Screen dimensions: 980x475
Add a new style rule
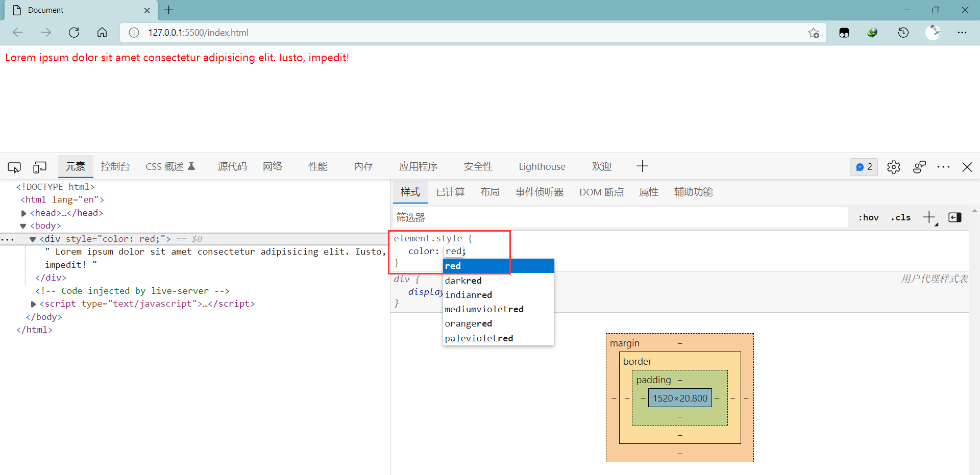point(929,218)
